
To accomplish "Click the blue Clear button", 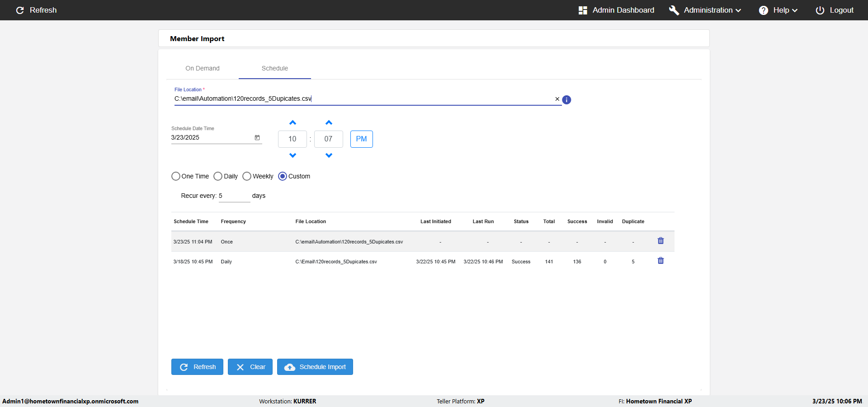I will click(250, 367).
